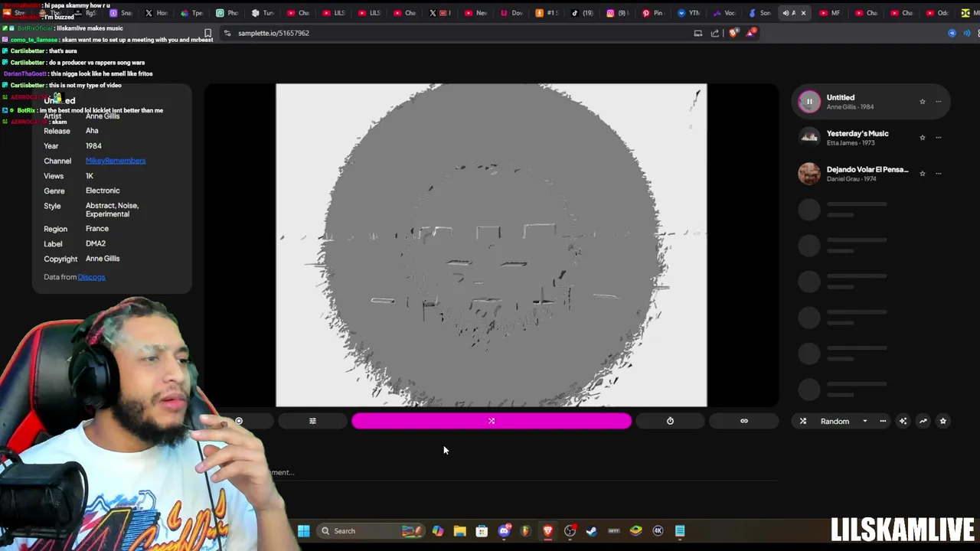Pause the playing Untitled track
This screenshot has width=980, height=551.
point(809,101)
